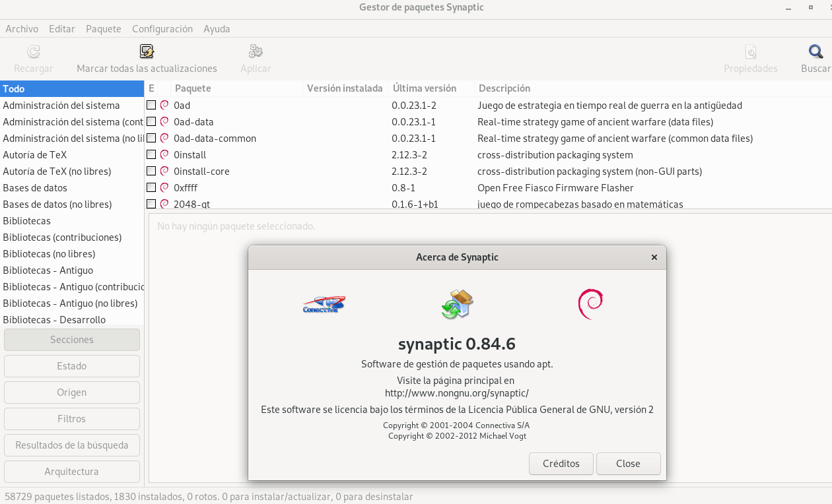This screenshot has width=832, height=504.
Task: Click the Debian icon beside 0ad-data-common
Action: tap(164, 139)
